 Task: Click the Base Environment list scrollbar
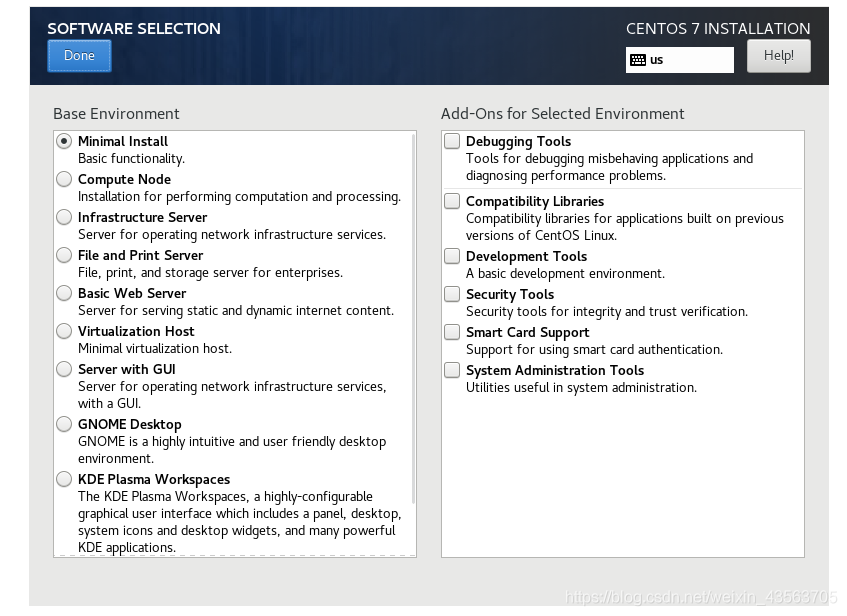click(x=413, y=319)
